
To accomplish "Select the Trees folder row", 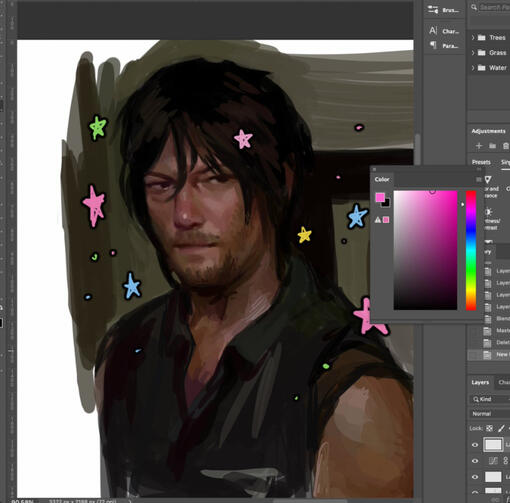I will coord(489,38).
